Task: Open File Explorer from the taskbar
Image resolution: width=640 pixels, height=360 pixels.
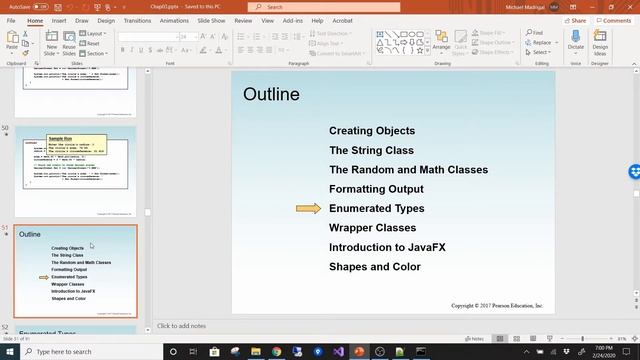Action: coord(256,351)
